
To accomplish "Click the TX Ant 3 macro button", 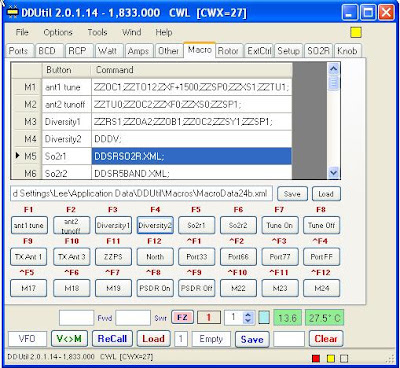I will pyautogui.click(x=71, y=257).
